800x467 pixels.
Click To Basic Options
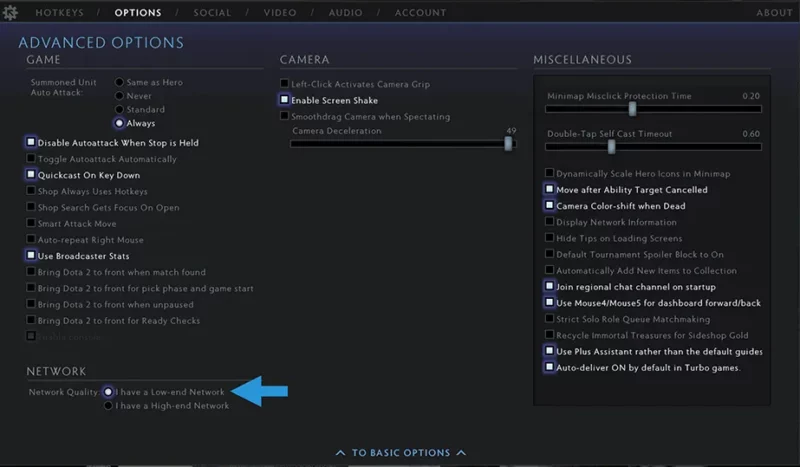[x=401, y=453]
